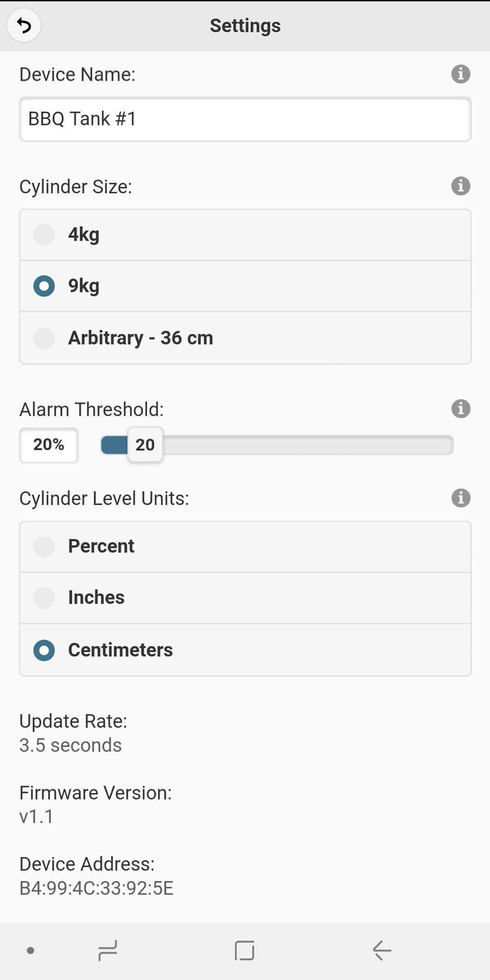The image size is (490, 980).
Task: Tap the back arrow in Settings header
Action: [x=24, y=25]
